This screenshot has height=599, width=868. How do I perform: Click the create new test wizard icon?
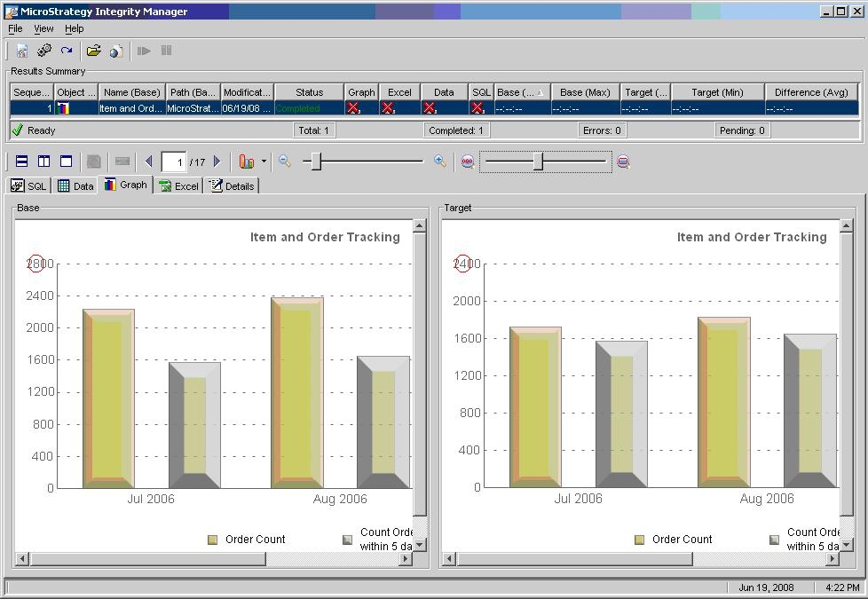pyautogui.click(x=22, y=51)
